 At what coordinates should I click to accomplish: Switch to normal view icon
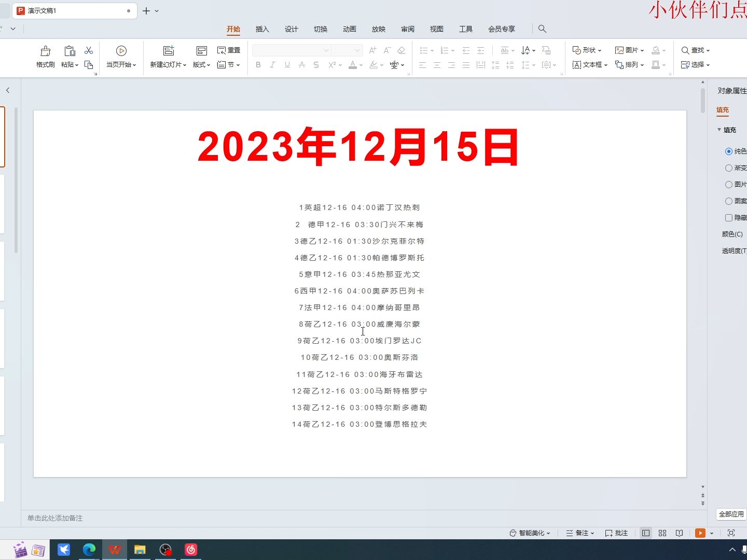click(646, 533)
